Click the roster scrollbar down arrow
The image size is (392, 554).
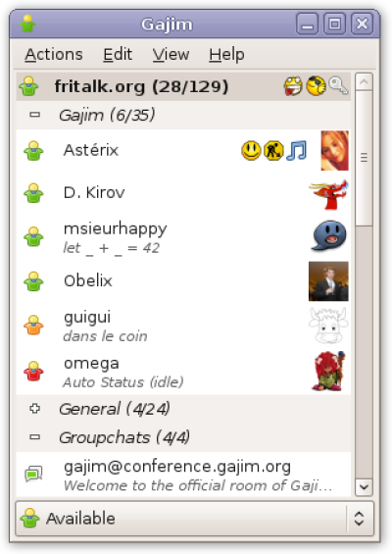(x=364, y=487)
